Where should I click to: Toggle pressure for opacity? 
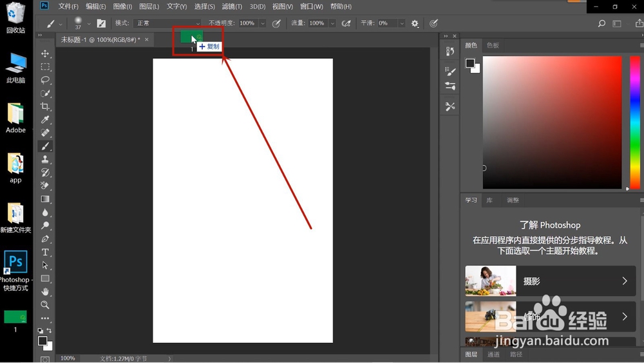(276, 23)
